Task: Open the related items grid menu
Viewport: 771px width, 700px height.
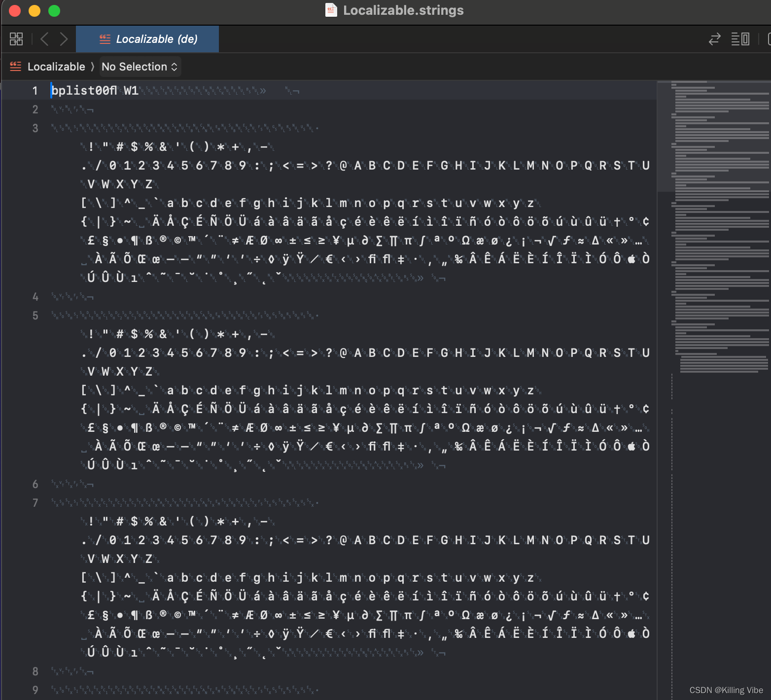Action: coord(15,38)
